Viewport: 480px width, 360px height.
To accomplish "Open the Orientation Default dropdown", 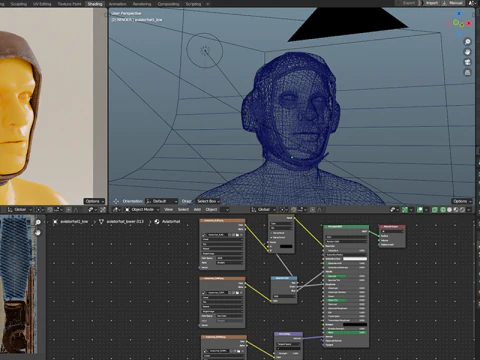I will (x=162, y=201).
